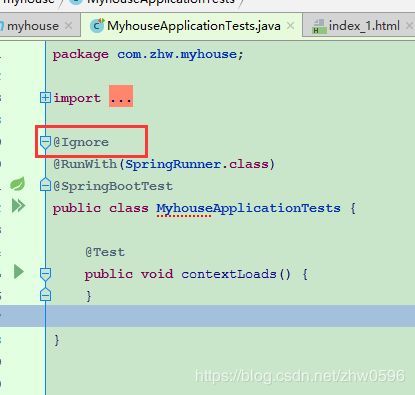The image size is (415, 395).
Task: Run the contextLoads test from gutter
Action: pos(18,272)
